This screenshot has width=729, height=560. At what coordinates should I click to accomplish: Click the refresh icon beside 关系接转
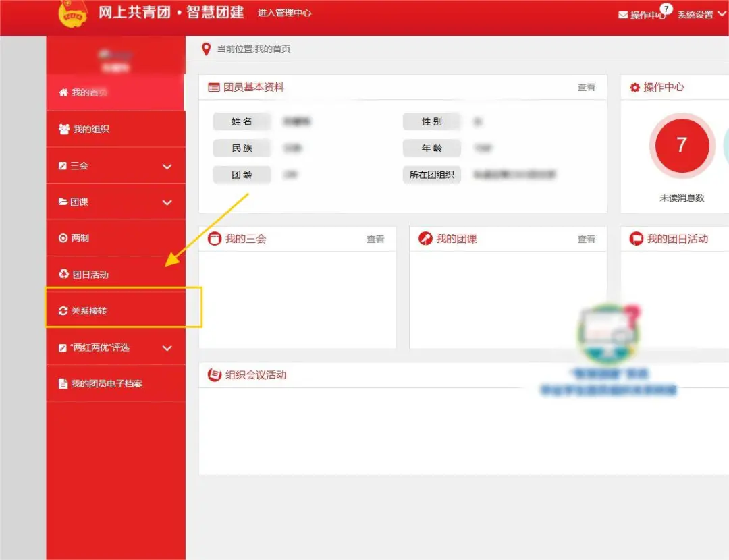point(63,310)
